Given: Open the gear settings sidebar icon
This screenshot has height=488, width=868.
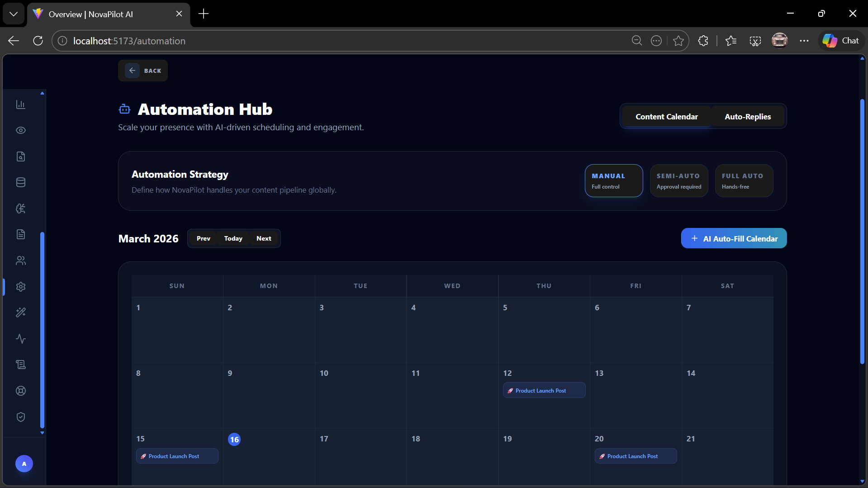Looking at the screenshot, I should point(21,287).
